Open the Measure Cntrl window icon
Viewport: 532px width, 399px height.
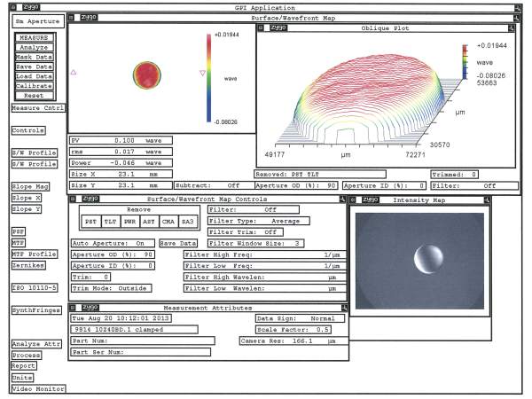click(38, 107)
